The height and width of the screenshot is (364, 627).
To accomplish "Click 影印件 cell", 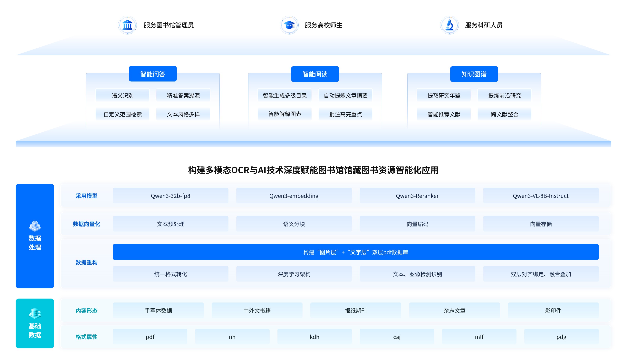I will [553, 310].
